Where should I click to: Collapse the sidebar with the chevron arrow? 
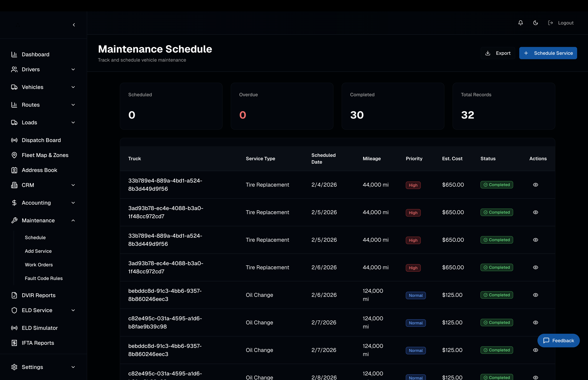74,25
